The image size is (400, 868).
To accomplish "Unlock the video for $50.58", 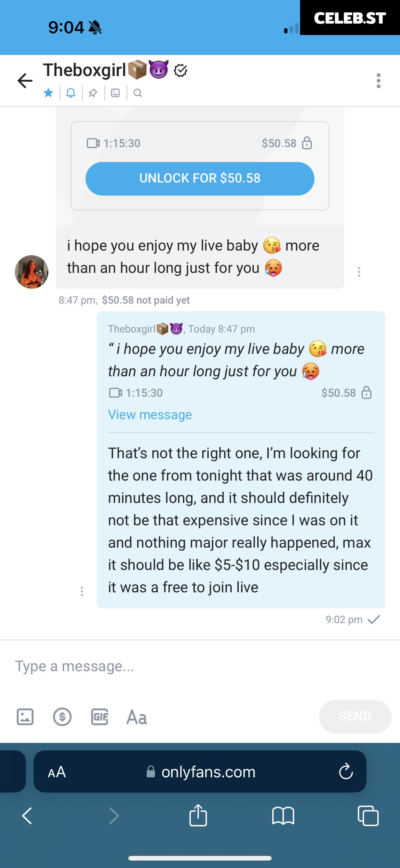I will coord(200,179).
